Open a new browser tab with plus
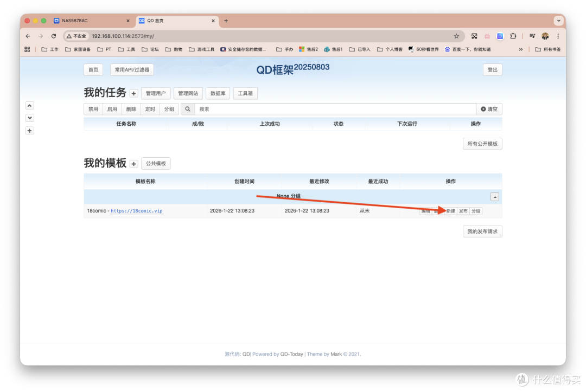Image resolution: width=586 pixels, height=392 pixels. [226, 21]
